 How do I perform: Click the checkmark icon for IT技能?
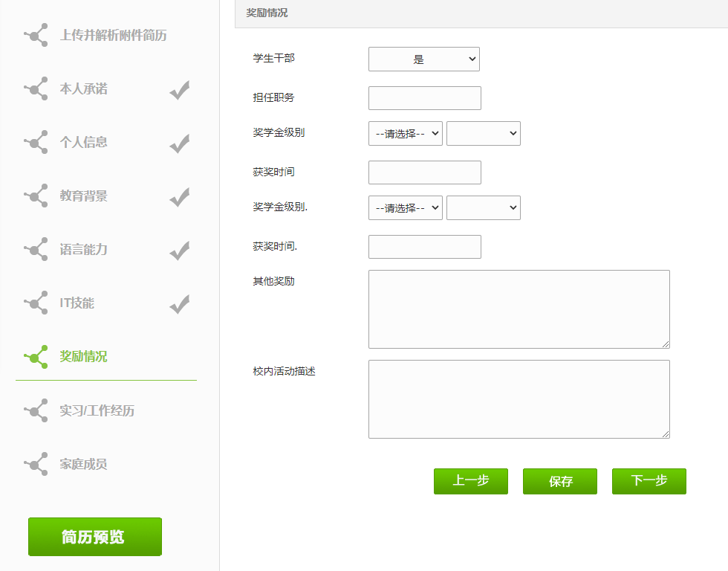coord(179,303)
